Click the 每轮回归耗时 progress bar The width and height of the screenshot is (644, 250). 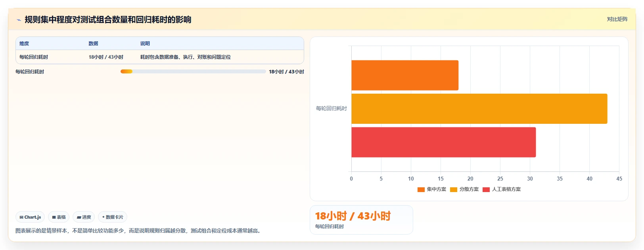pos(193,71)
